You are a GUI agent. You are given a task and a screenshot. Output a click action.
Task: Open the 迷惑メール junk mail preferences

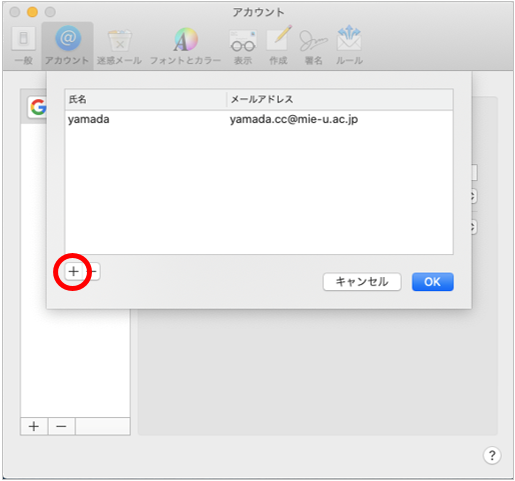click(x=119, y=45)
